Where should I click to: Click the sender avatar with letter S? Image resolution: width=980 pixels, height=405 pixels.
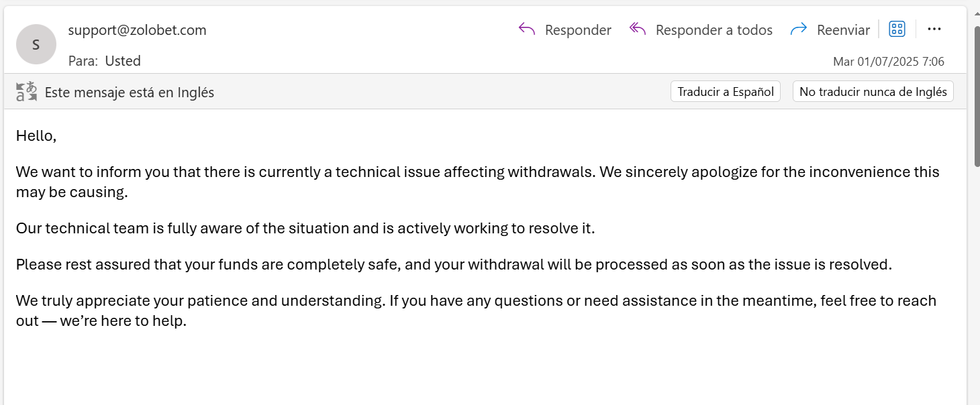click(x=36, y=44)
